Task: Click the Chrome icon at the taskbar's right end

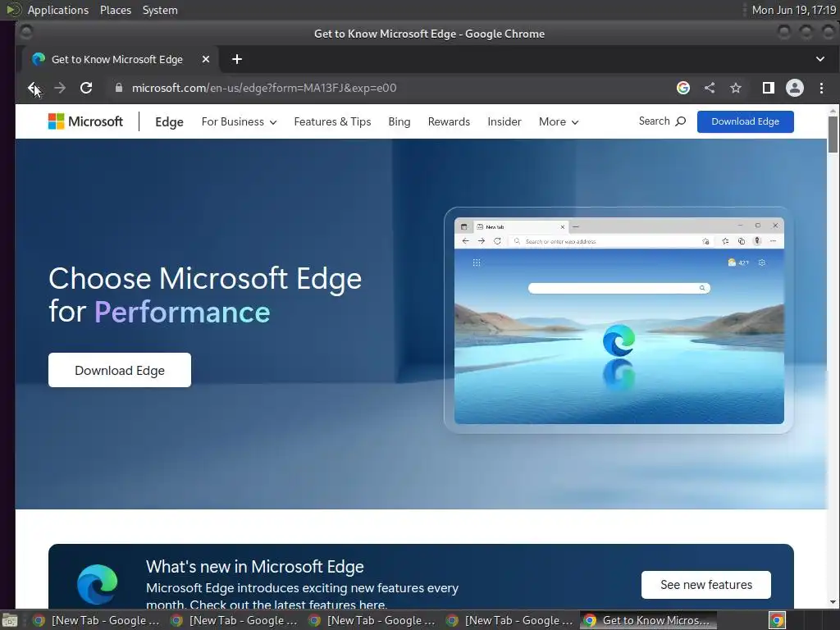Action: tap(778, 620)
